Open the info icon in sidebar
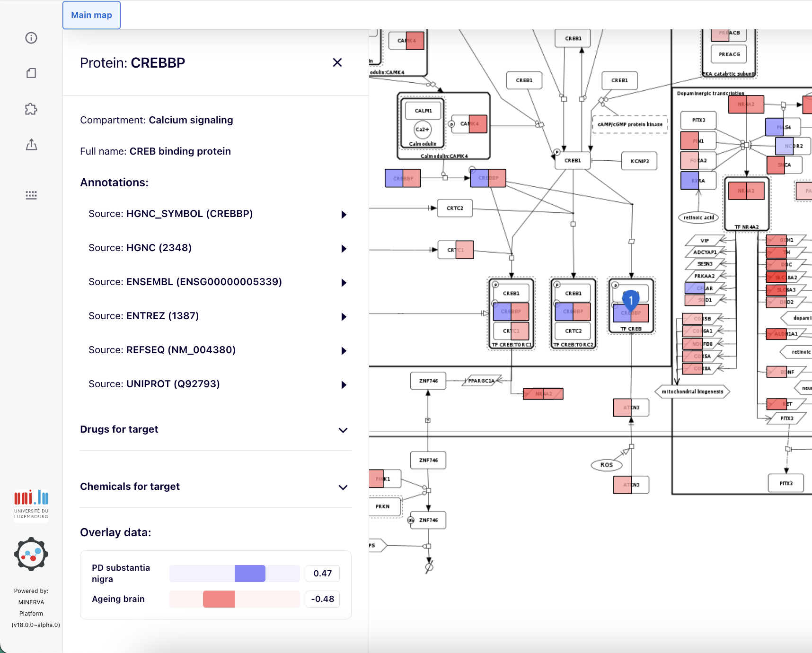Screen dimensions: 812x653 [x=31, y=38]
